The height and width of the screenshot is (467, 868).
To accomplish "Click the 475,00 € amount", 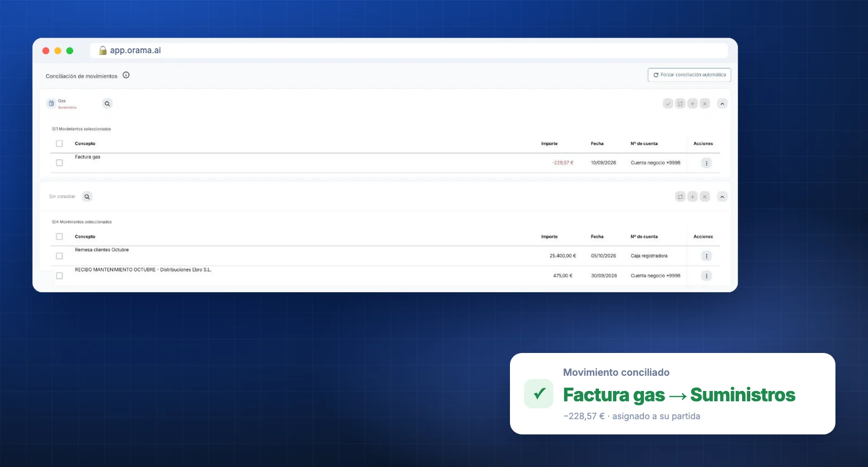I will point(563,276).
